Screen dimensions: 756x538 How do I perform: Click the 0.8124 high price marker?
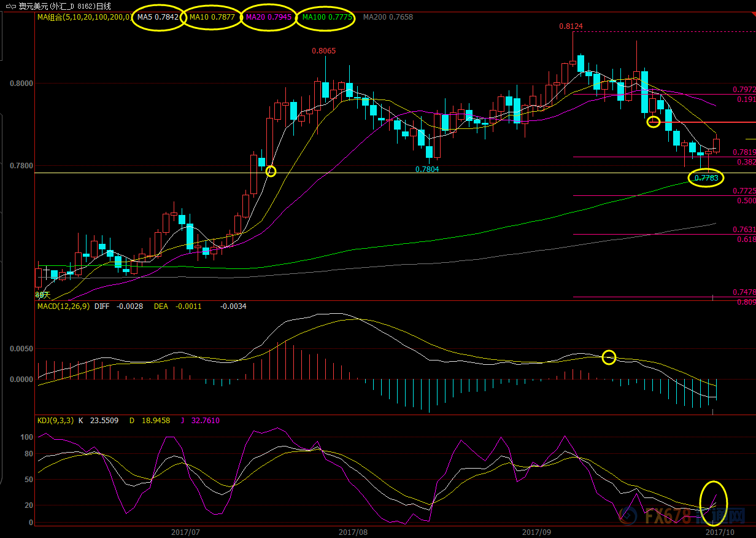tap(571, 26)
